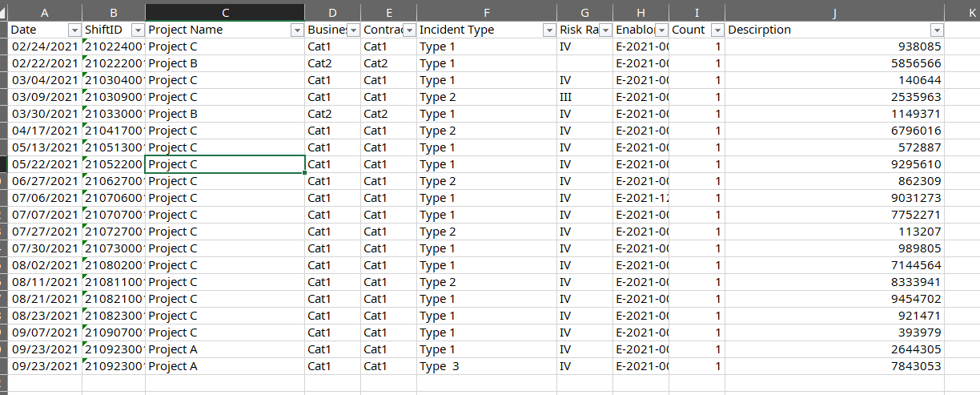Click ShiftID cell 21041700
Image resolution: width=980 pixels, height=395 pixels.
(114, 131)
